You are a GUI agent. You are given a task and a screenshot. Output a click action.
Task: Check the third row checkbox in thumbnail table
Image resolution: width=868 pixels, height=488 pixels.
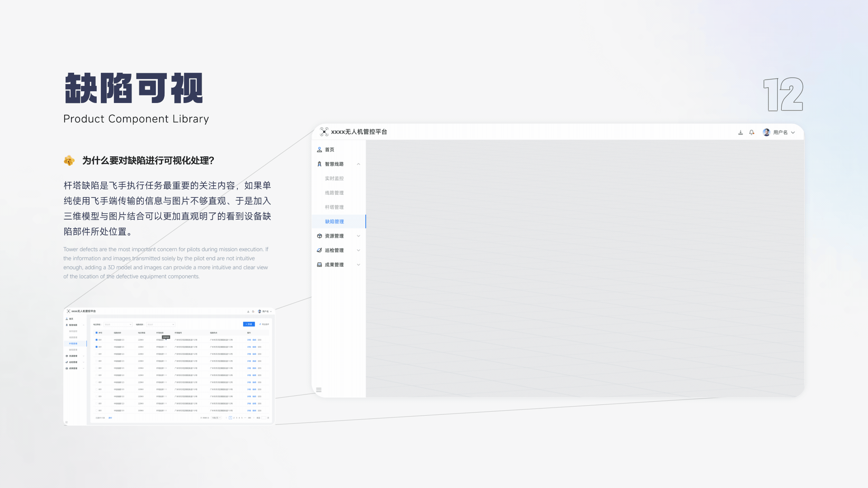tap(96, 354)
